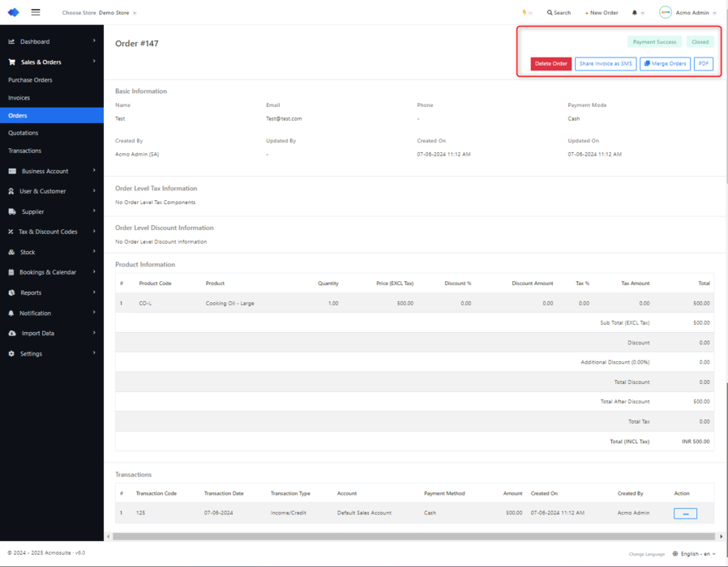Open Invoices in the sidebar
Viewport: 728px width, 567px height.
pos(19,98)
